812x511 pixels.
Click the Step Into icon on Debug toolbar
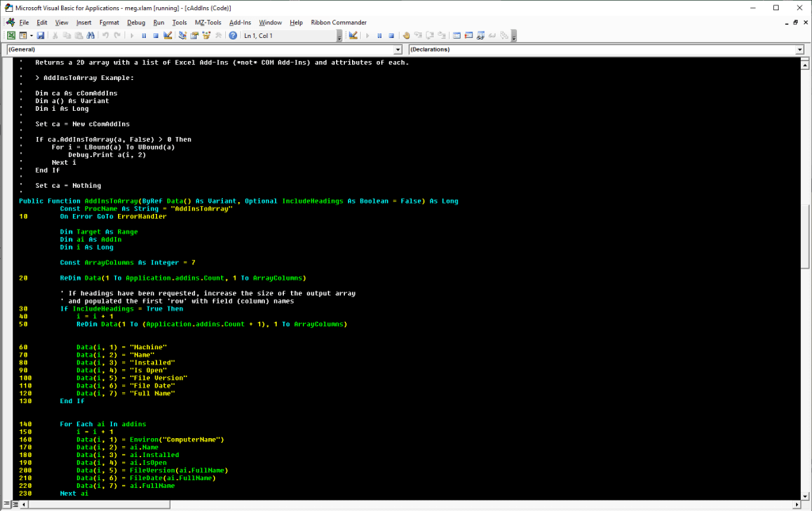point(419,36)
